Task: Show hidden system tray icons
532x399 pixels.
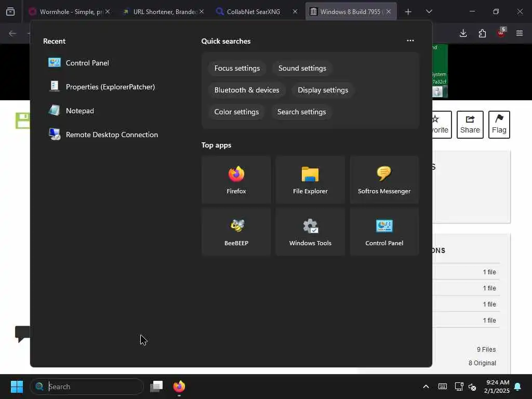Action: [426, 387]
